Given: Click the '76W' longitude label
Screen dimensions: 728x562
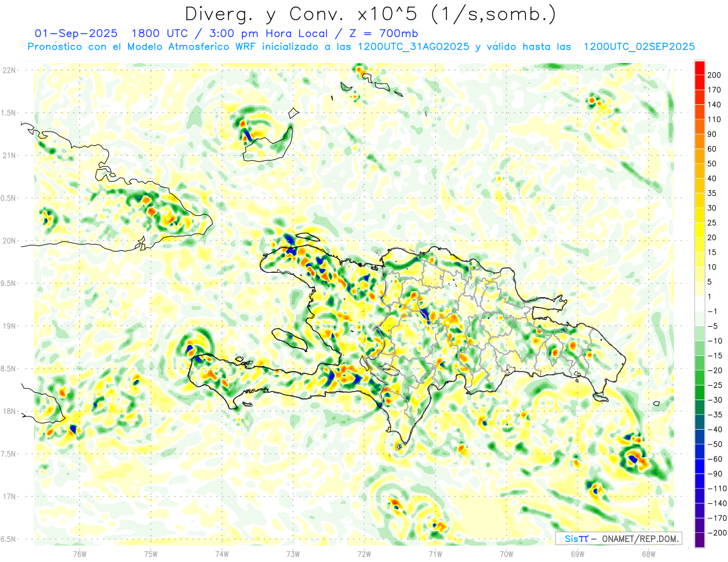Looking at the screenshot, I should click(x=79, y=554).
